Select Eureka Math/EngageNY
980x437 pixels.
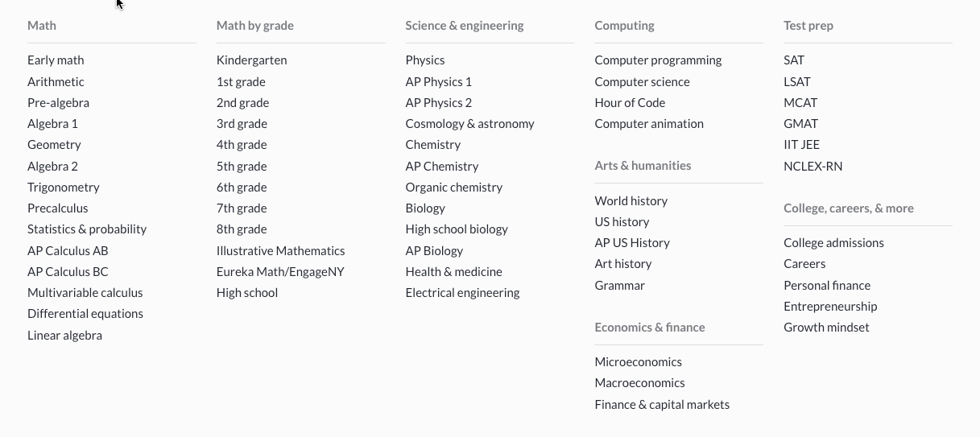pyautogui.click(x=280, y=272)
